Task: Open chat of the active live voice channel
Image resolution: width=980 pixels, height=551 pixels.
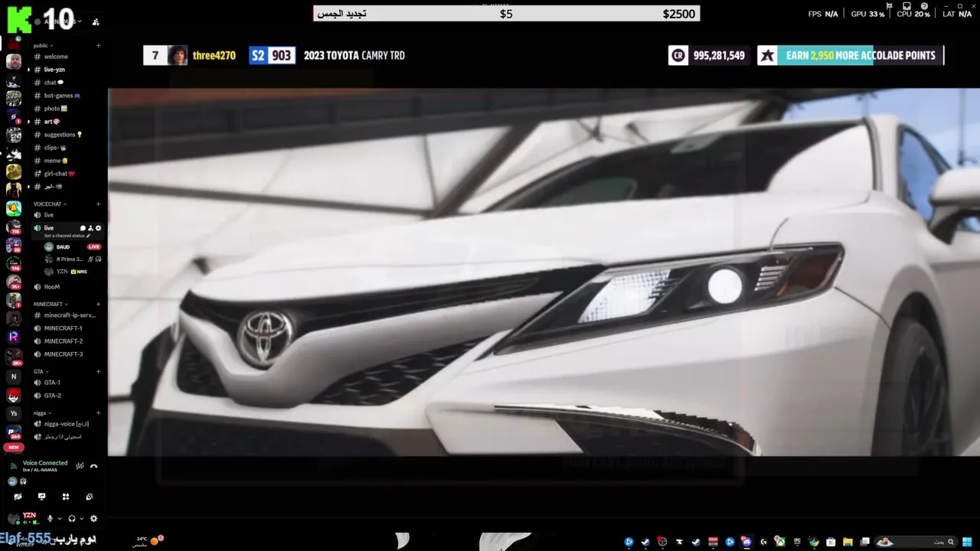Action: pyautogui.click(x=83, y=228)
